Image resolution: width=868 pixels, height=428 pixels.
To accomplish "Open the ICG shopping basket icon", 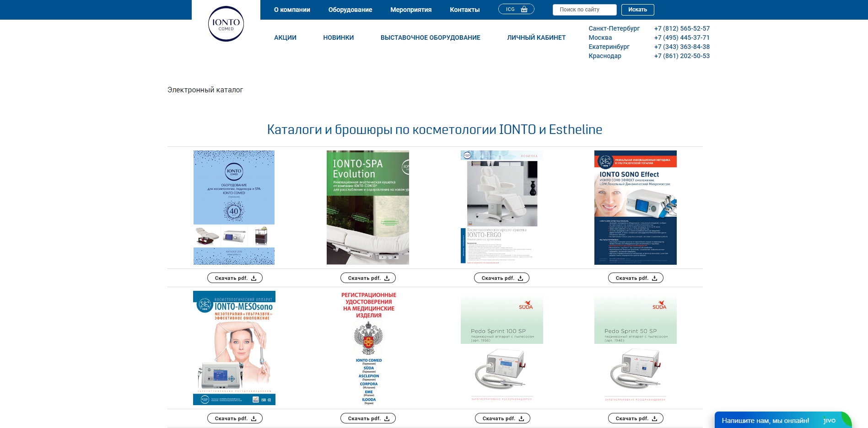I will [x=516, y=9].
